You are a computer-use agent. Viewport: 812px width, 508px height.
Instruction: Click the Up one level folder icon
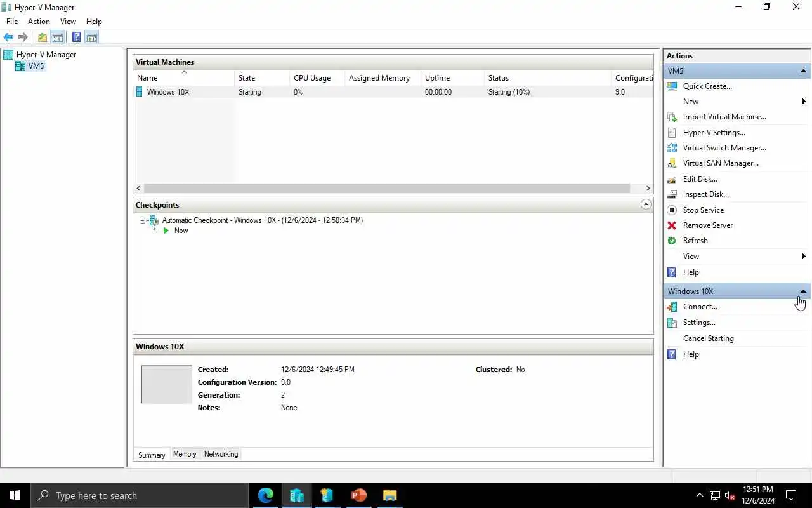(x=43, y=37)
